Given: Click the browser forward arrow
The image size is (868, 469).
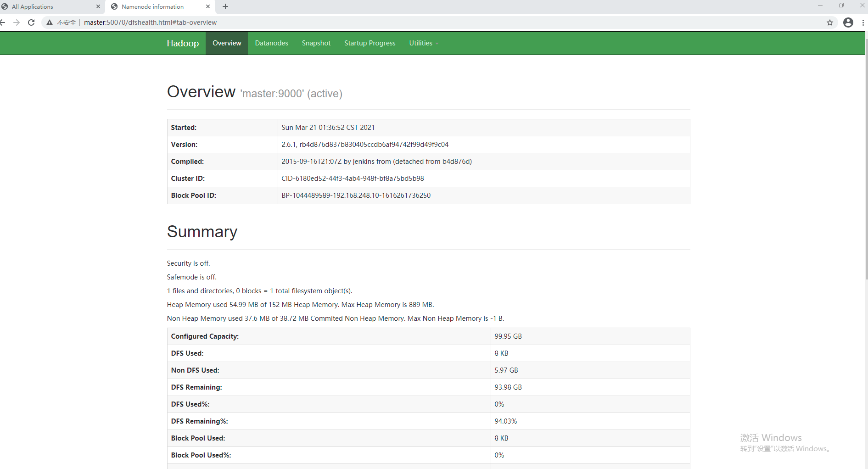Looking at the screenshot, I should (17, 22).
